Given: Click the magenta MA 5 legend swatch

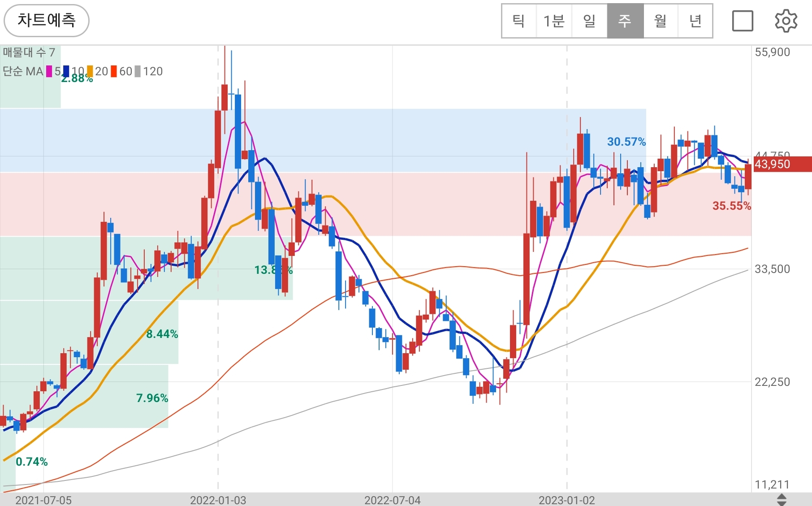Looking at the screenshot, I should point(49,71).
